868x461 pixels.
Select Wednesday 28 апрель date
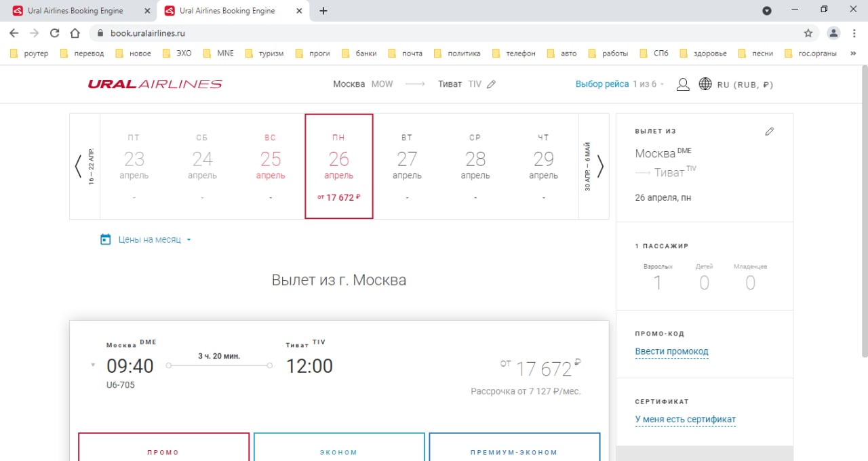click(475, 166)
